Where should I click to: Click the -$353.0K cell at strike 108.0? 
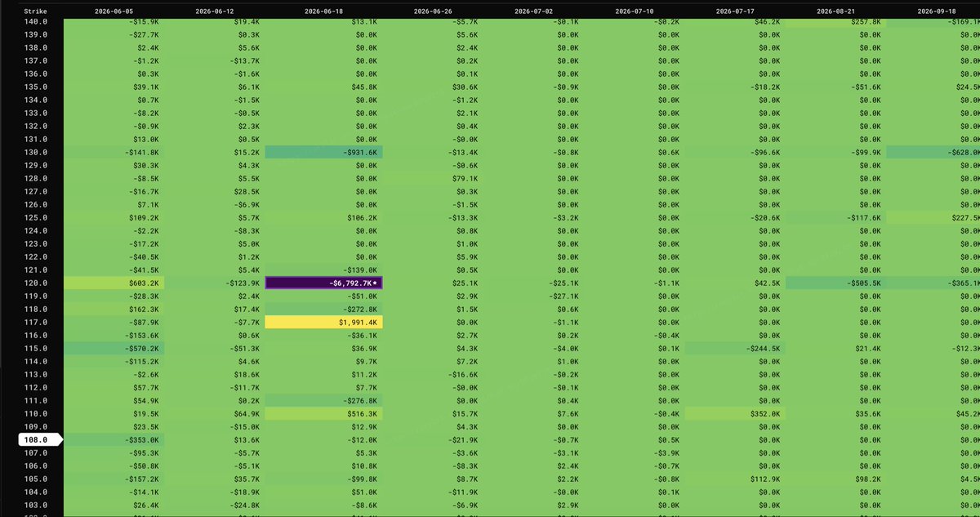point(114,439)
